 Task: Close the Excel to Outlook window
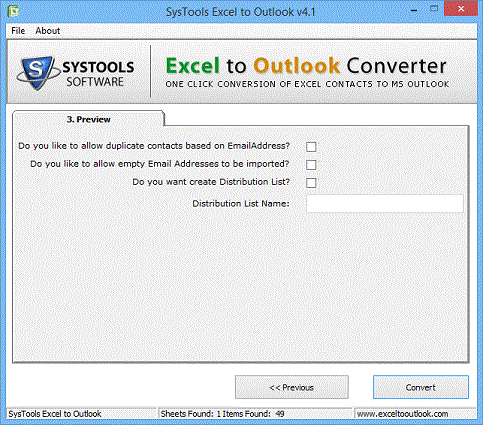[461, 9]
